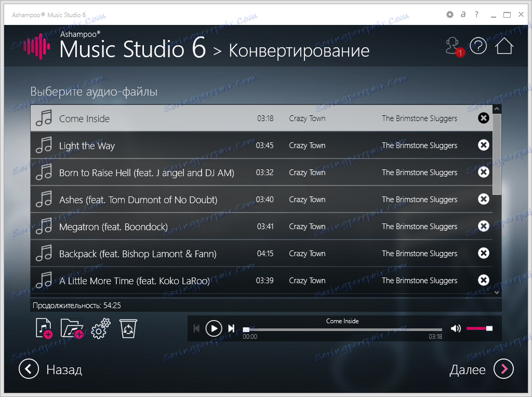The width and height of the screenshot is (532, 397).
Task: Click music note icon of Megatron
Action: (44, 226)
